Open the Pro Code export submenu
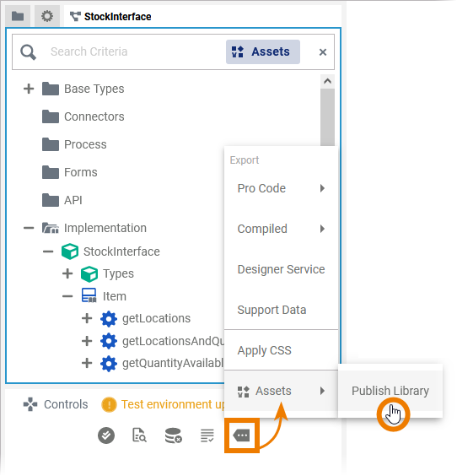The height and width of the screenshot is (476, 457). (282, 189)
